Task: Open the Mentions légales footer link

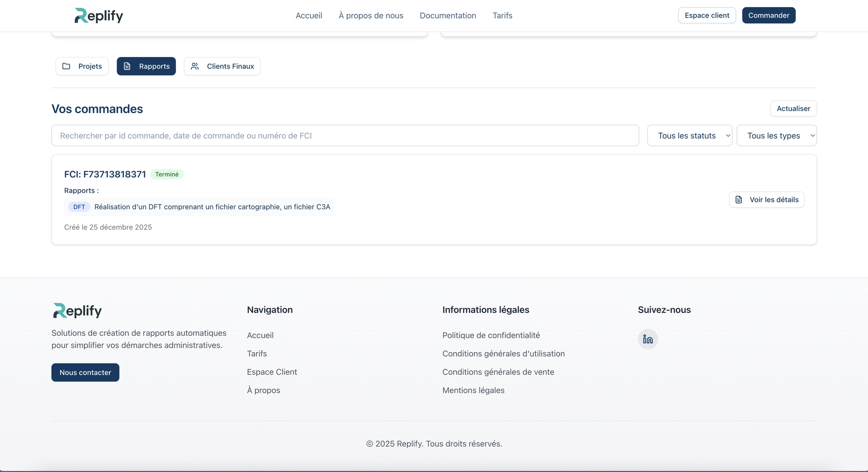Action: click(473, 390)
